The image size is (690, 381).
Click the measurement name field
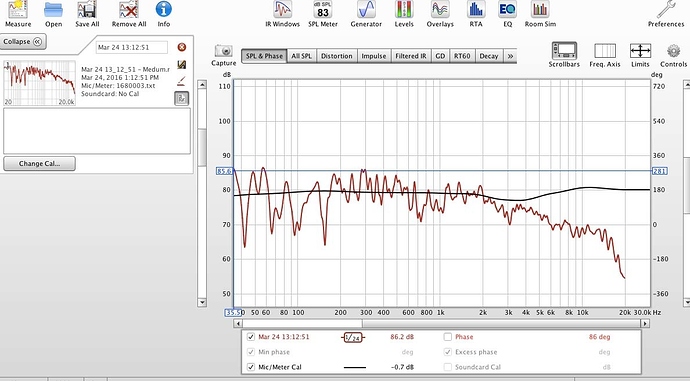pos(132,48)
